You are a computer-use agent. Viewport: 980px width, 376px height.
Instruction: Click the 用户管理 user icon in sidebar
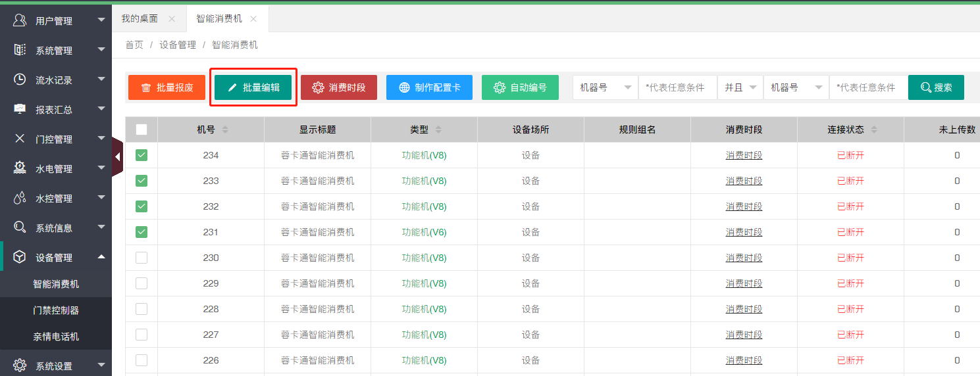[20, 20]
